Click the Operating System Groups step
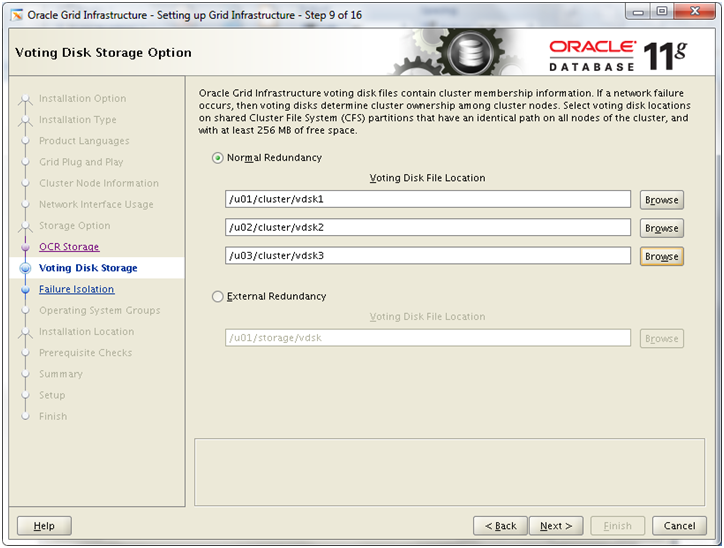The image size is (724, 548). (99, 311)
